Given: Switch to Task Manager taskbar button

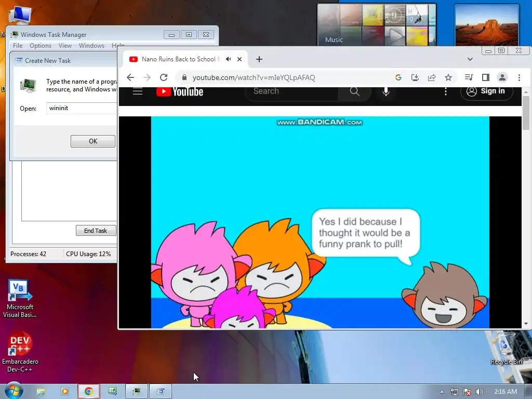Looking at the screenshot, I should point(137,392).
